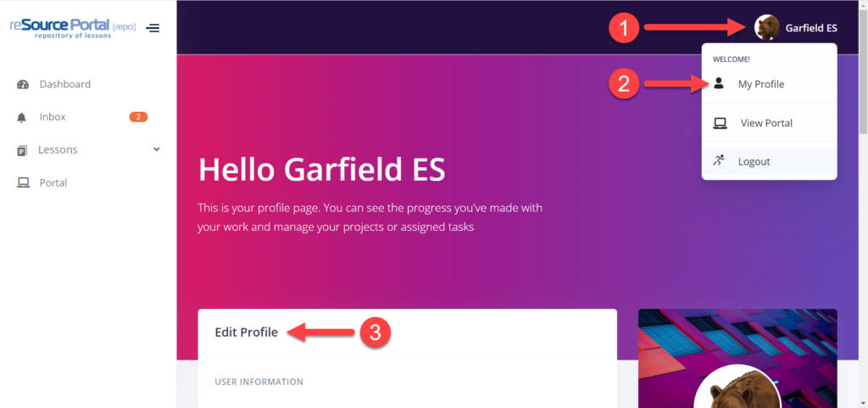
Task: Click the View Portal laptop icon
Action: pos(720,123)
